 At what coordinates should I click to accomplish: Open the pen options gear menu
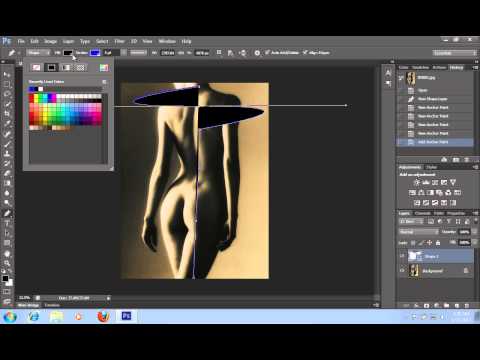(257, 53)
